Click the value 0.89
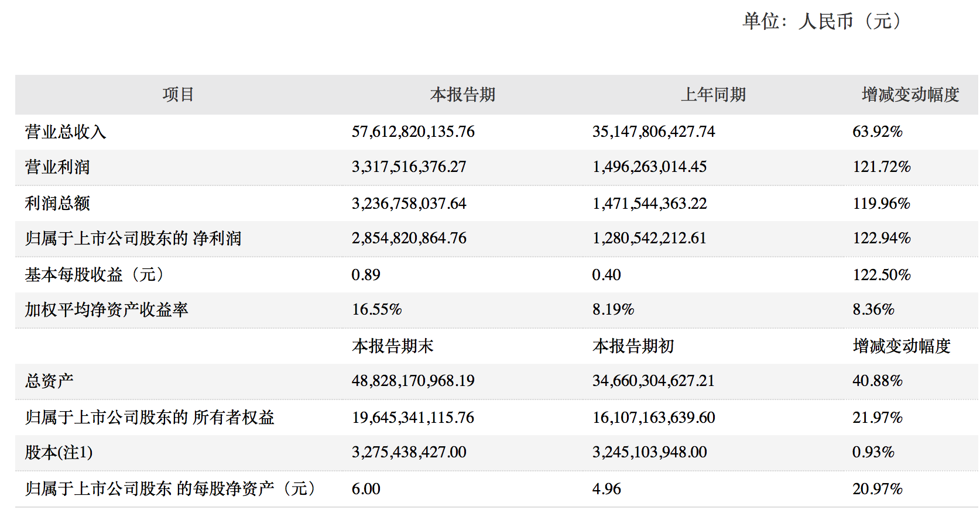The width and height of the screenshot is (980, 510). click(x=366, y=275)
